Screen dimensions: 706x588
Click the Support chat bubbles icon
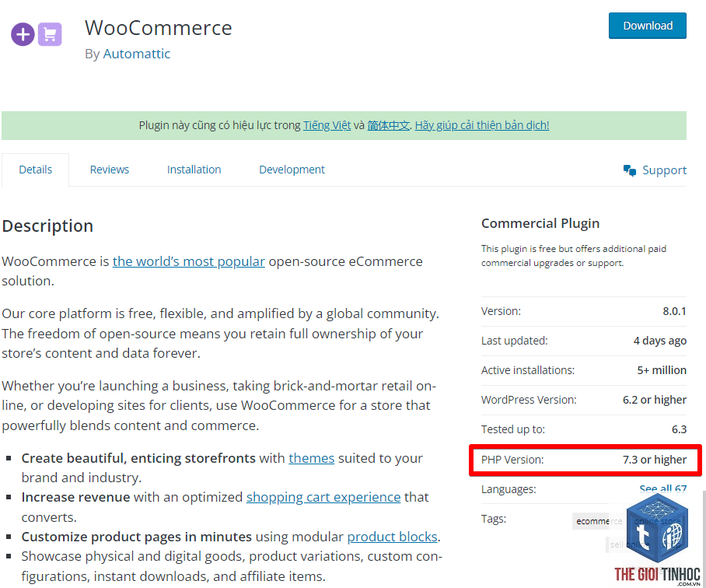[x=630, y=170]
